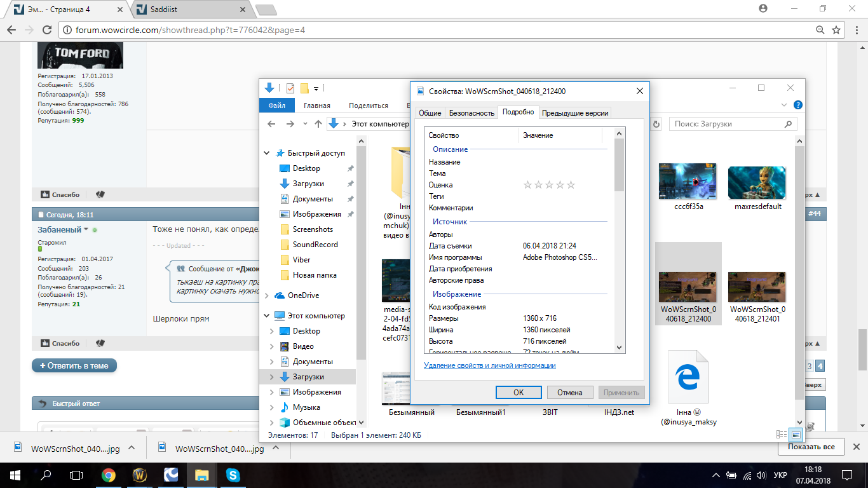The width and height of the screenshot is (868, 488).
Task: Open Google Chrome from the taskbar
Action: tap(109, 475)
